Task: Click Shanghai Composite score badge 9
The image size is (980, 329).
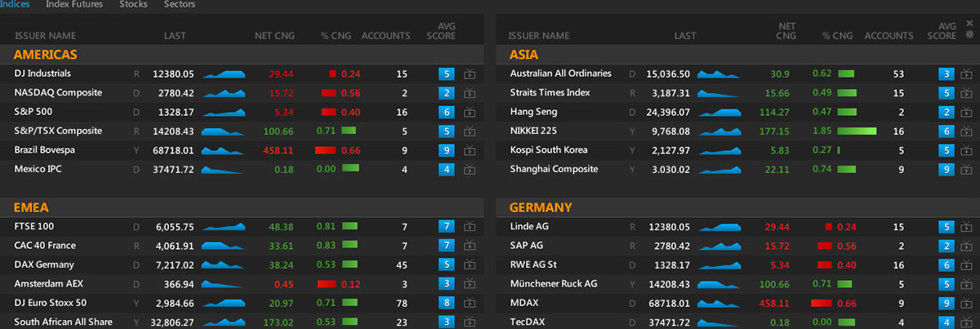Action: (947, 169)
